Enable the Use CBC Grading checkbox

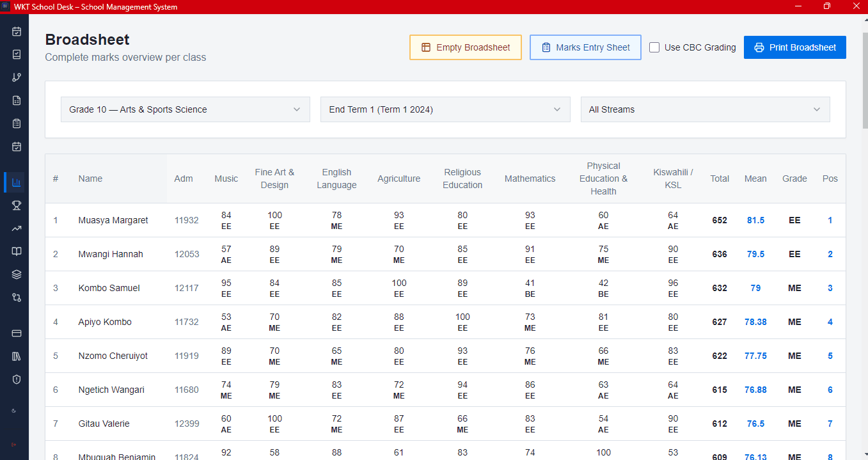coord(654,47)
